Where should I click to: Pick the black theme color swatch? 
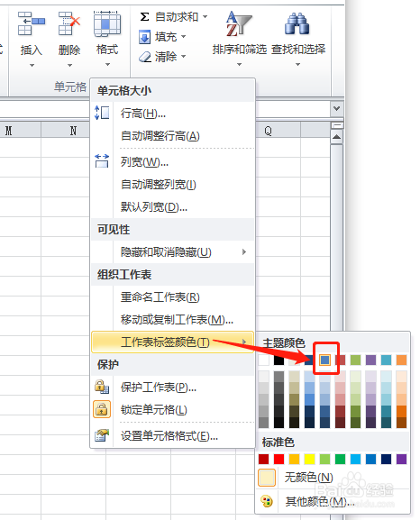point(278,360)
